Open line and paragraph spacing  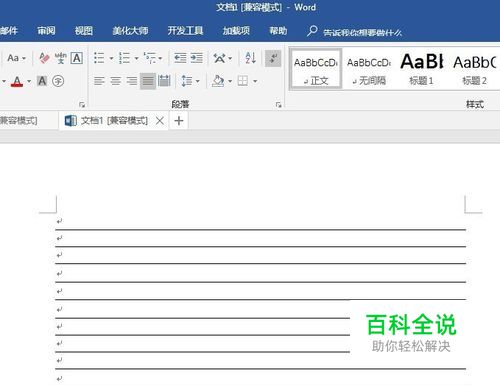click(187, 81)
